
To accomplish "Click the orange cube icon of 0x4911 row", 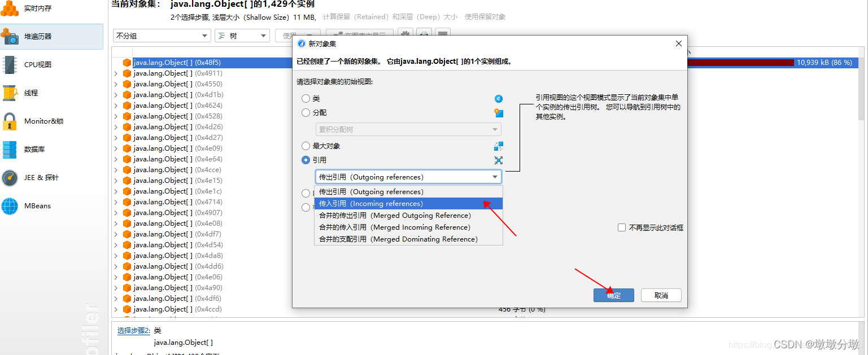I will pyautogui.click(x=127, y=73).
